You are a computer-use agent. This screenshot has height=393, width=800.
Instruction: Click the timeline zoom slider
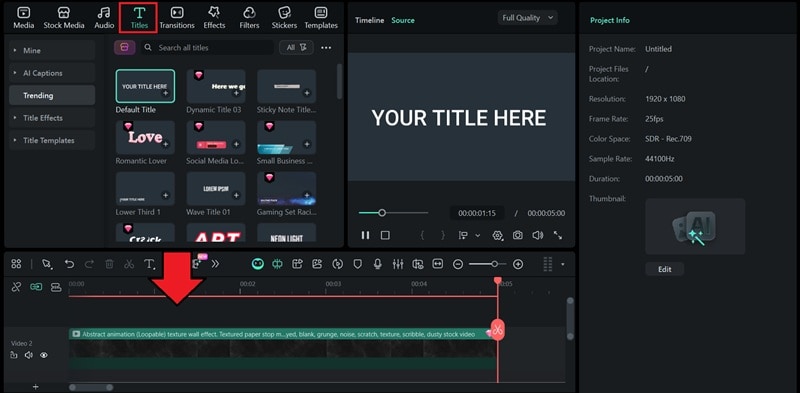point(487,264)
